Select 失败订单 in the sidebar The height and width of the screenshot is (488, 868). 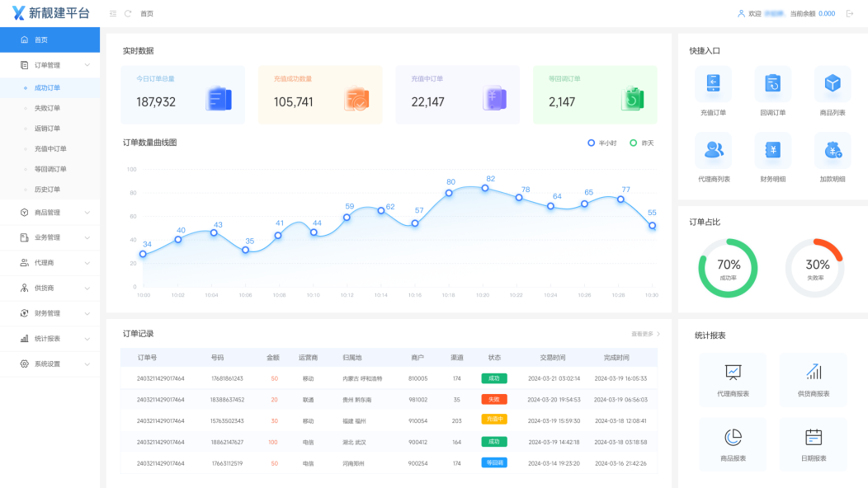click(x=47, y=108)
